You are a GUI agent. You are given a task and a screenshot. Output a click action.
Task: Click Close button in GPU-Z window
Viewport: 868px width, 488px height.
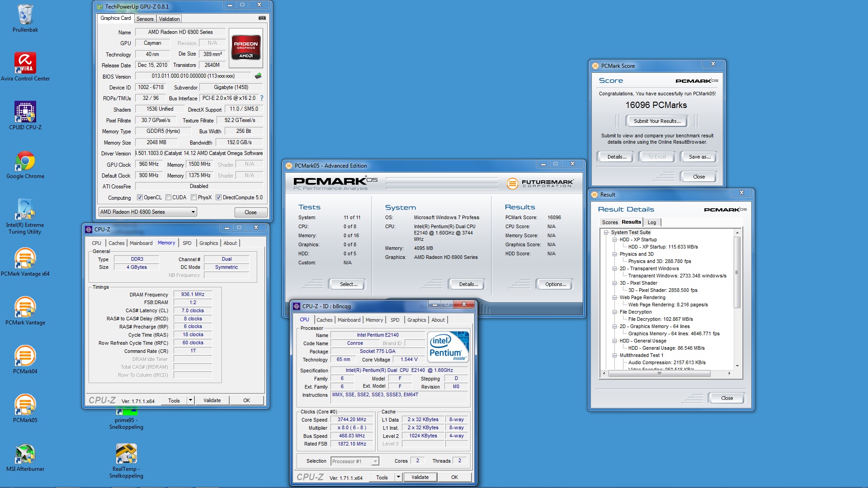[250, 212]
